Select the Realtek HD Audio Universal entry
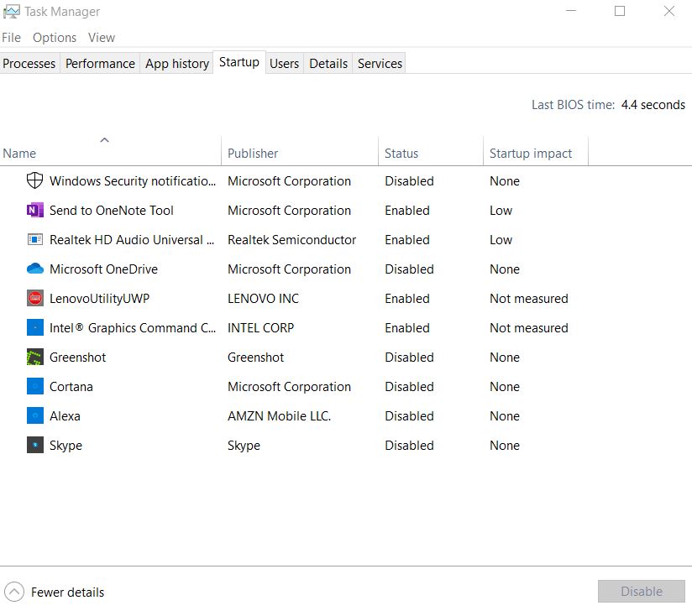Image resolution: width=692 pixels, height=616 pixels. coord(132,240)
